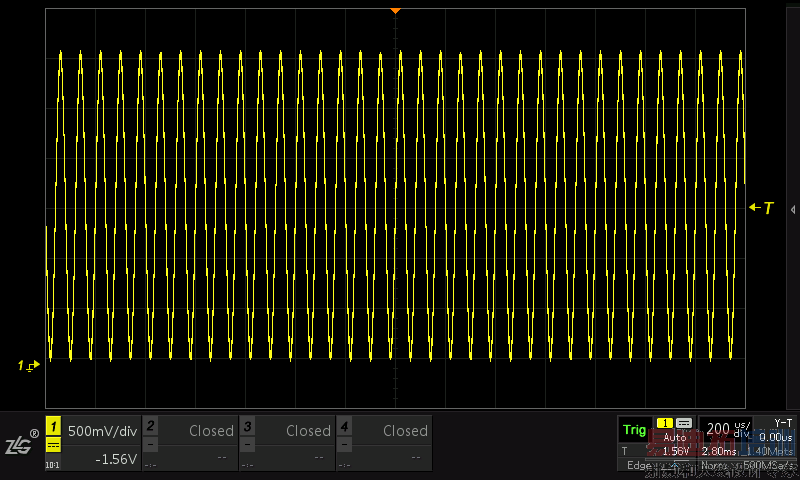Click the 500MSa/s sample rate readout
Viewport: 800px width, 480px height.
pos(768,465)
